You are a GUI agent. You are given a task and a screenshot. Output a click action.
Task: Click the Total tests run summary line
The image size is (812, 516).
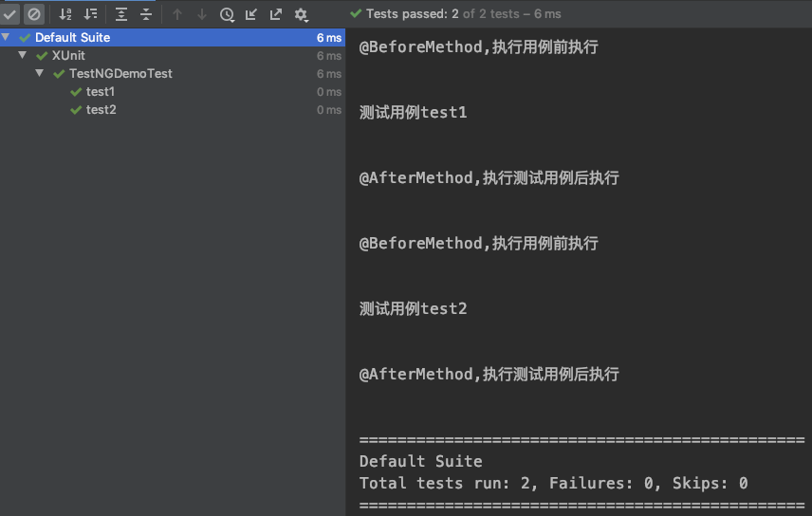tap(554, 483)
